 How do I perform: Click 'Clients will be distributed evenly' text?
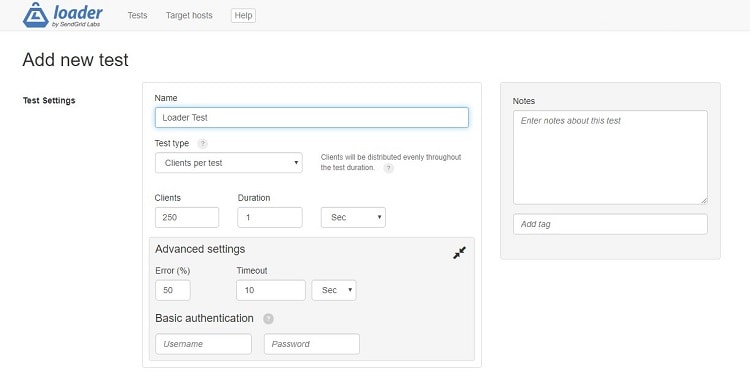[x=391, y=157]
